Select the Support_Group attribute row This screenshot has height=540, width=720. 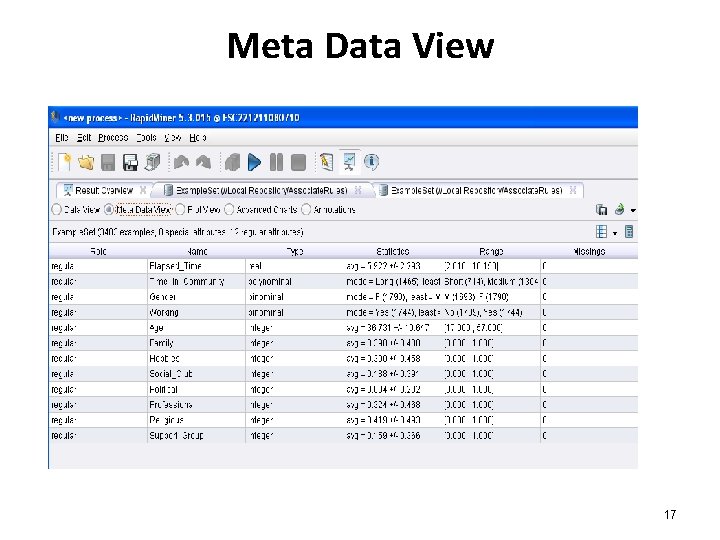(343, 435)
